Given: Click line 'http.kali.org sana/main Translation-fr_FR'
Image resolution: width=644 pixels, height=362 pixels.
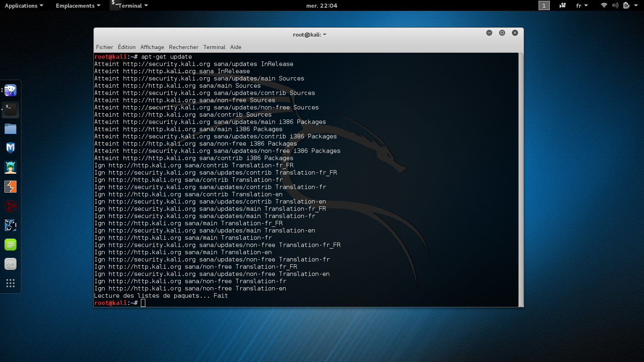Looking at the screenshot, I should (188, 223).
